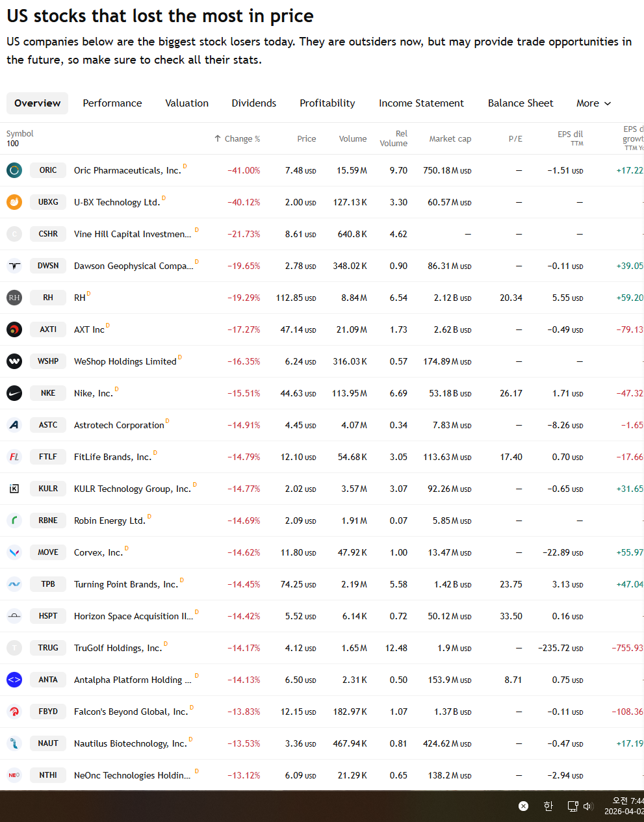Open the ORIC ticker link

(x=48, y=170)
